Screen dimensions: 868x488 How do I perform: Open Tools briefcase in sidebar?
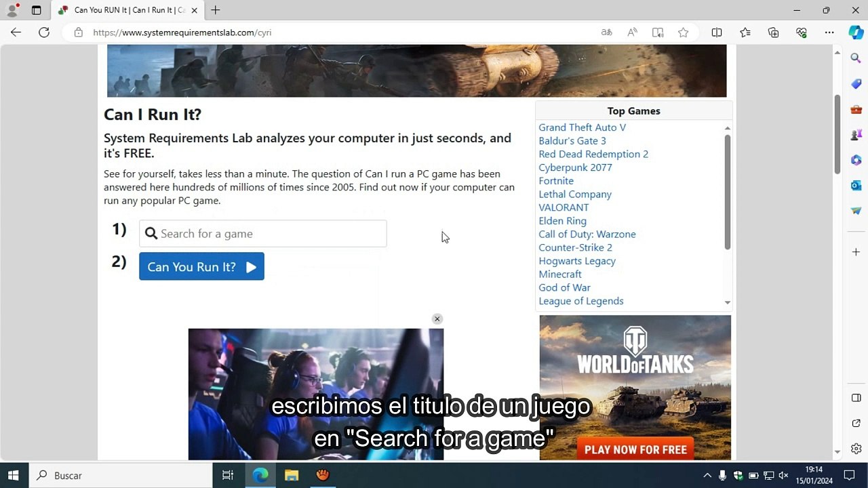click(856, 109)
